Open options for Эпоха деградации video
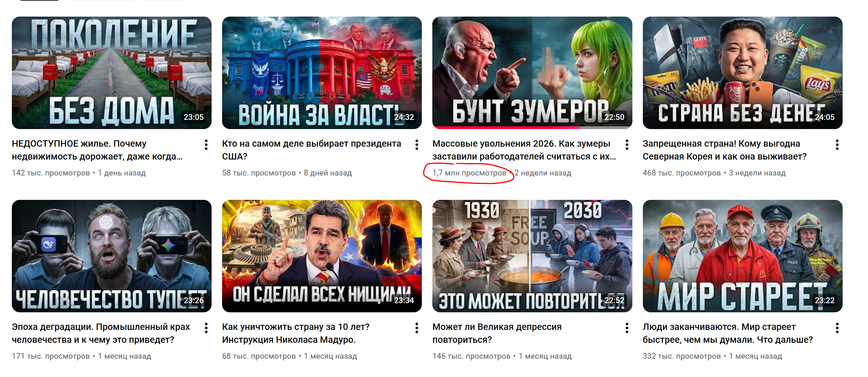The width and height of the screenshot is (868, 377). 206,328
